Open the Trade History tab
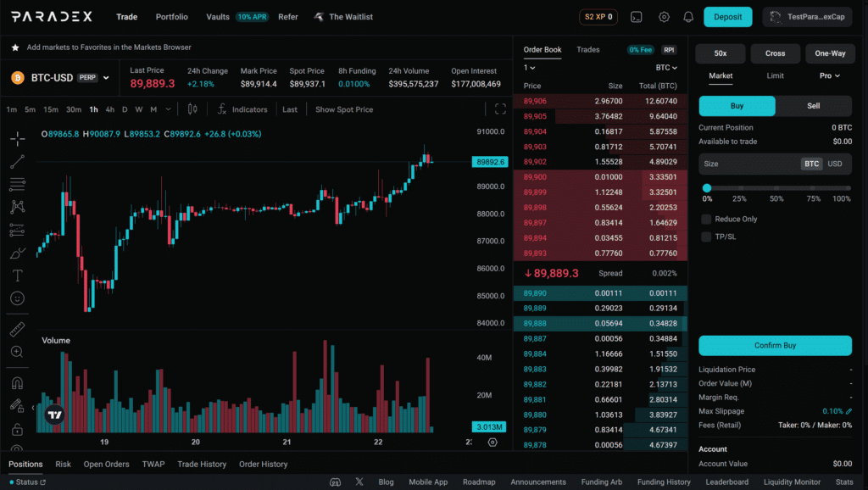 pos(202,465)
